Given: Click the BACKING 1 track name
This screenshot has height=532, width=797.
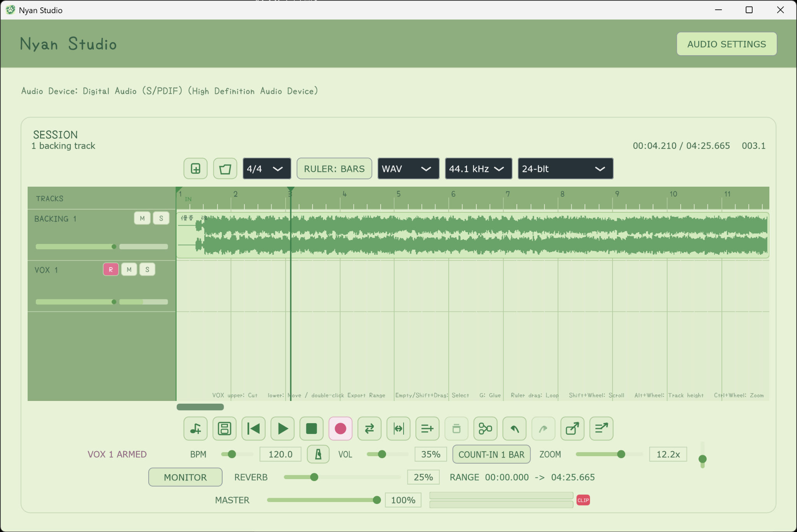Looking at the screenshot, I should coord(55,219).
